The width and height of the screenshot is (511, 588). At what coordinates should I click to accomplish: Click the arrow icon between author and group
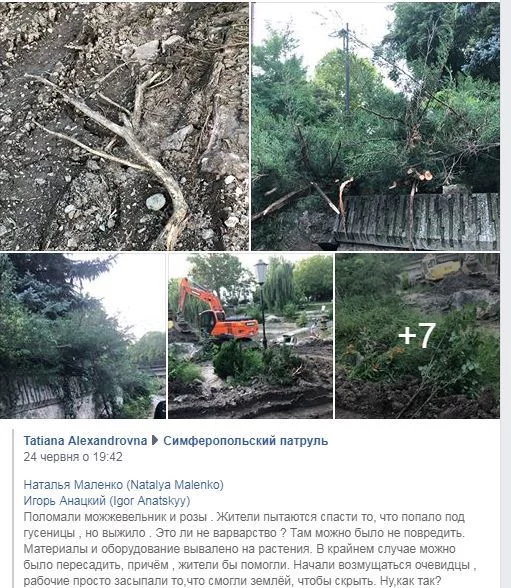click(155, 441)
